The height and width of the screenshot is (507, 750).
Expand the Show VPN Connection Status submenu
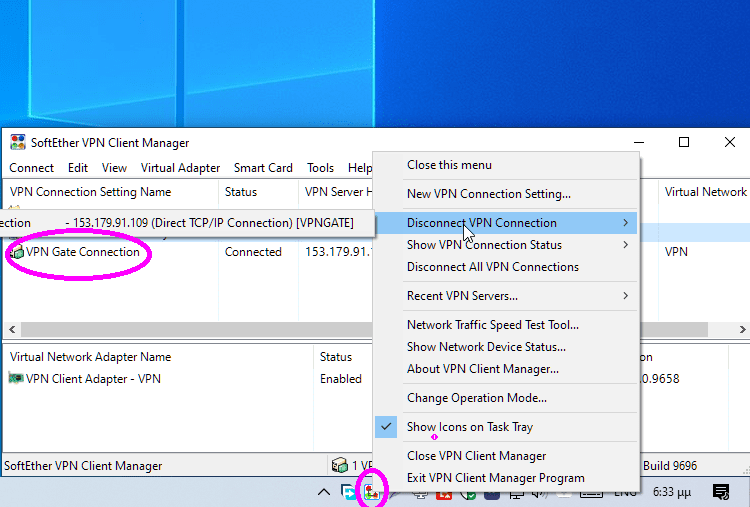(625, 245)
